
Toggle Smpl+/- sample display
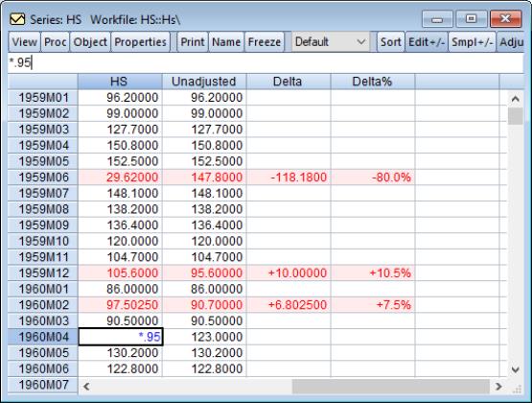point(472,42)
